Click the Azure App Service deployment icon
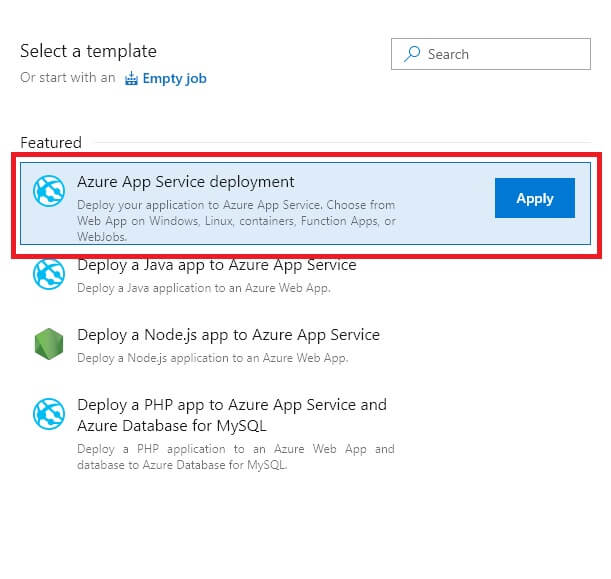This screenshot has width=611, height=579. tap(49, 191)
